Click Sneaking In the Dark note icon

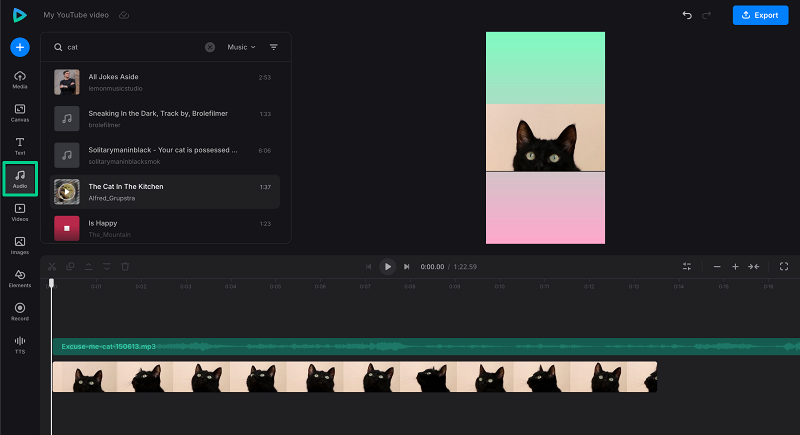pos(67,119)
